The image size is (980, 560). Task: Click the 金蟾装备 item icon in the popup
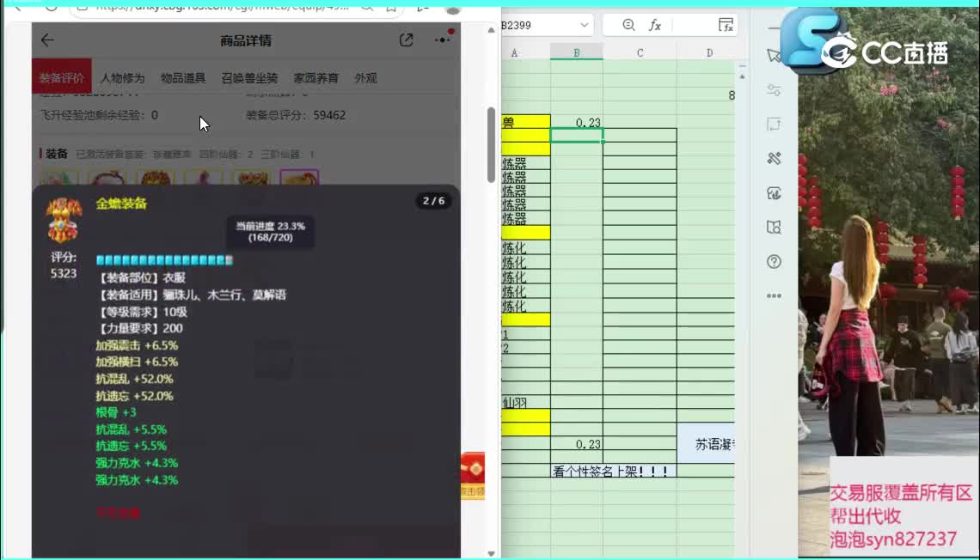pyautogui.click(x=64, y=221)
